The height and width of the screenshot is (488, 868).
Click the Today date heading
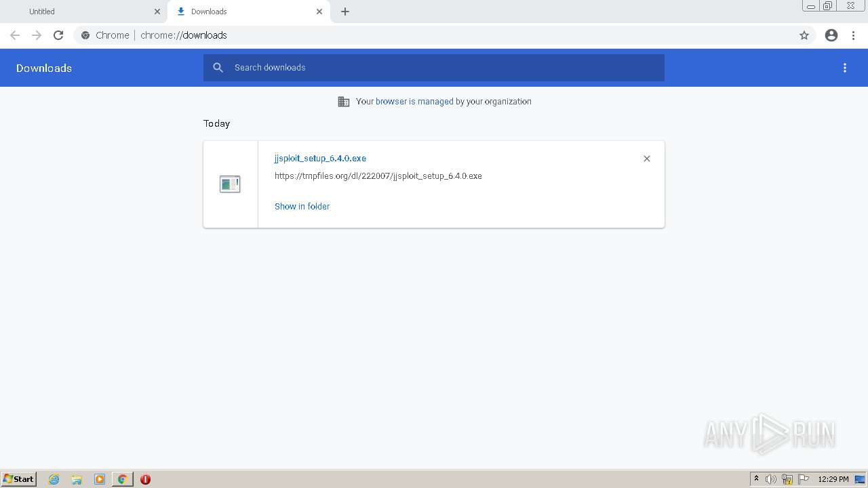click(216, 123)
